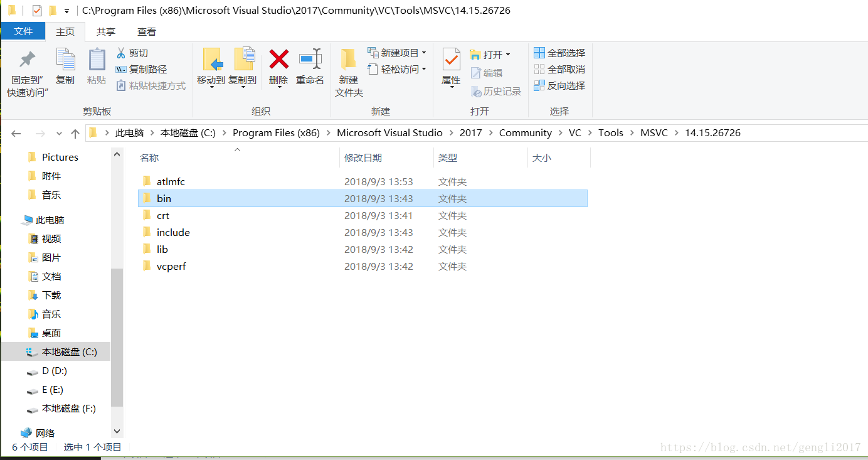Open the 文件 (File) tab
The height and width of the screenshot is (460, 868).
(23, 31)
